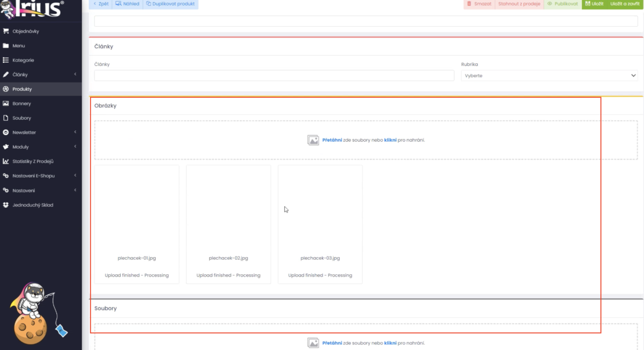Click the Jednoduchý Sklad boxes icon
Viewport: 644px width, 350px height.
point(6,205)
